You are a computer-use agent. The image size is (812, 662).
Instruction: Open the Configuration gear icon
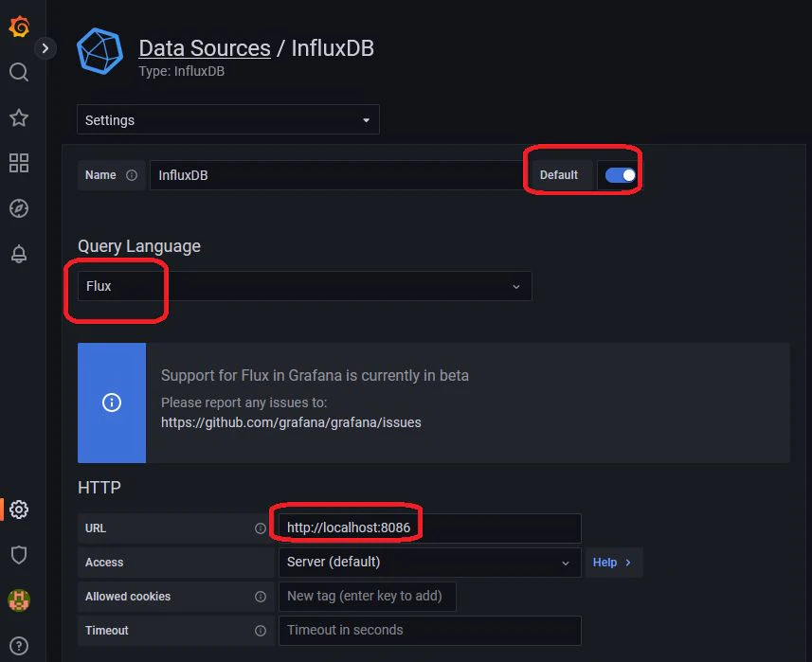point(19,510)
